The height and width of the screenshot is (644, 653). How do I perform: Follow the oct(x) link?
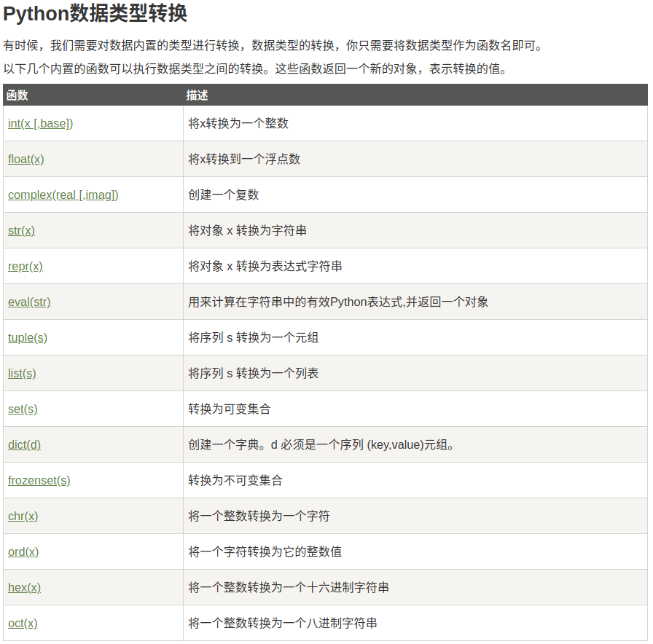23,624
